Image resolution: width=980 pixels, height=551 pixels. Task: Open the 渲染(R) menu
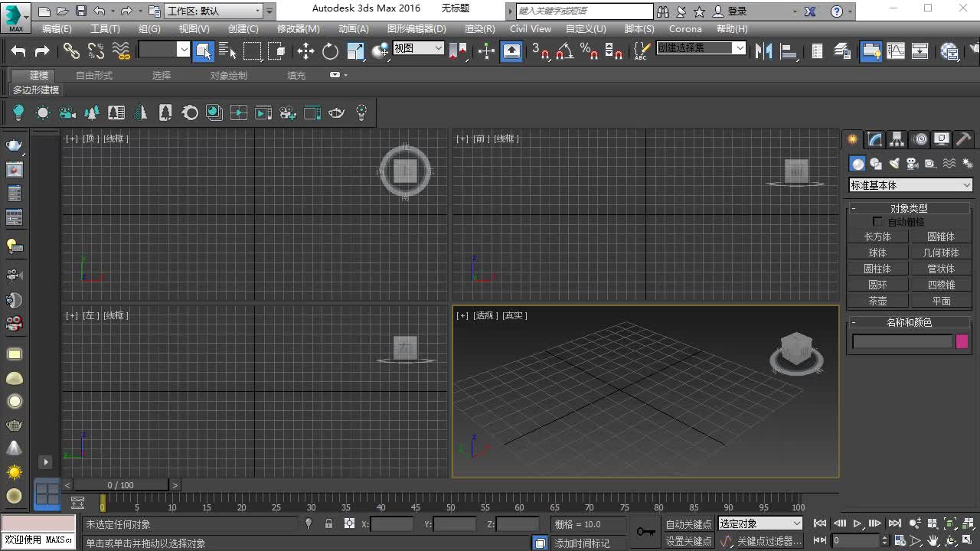tap(479, 29)
